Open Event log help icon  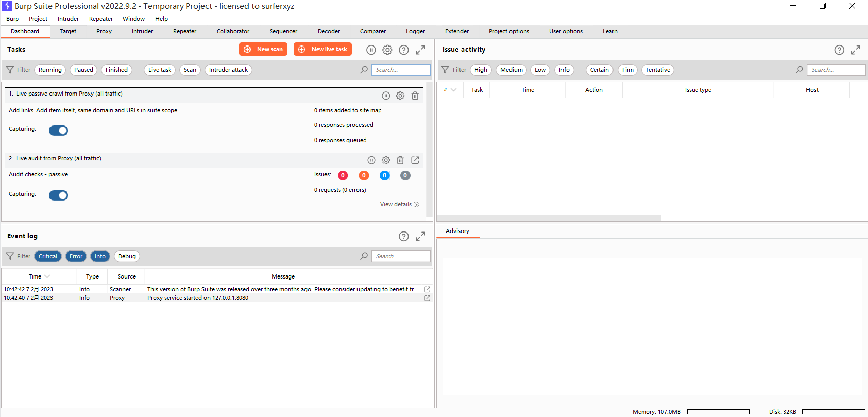(404, 236)
